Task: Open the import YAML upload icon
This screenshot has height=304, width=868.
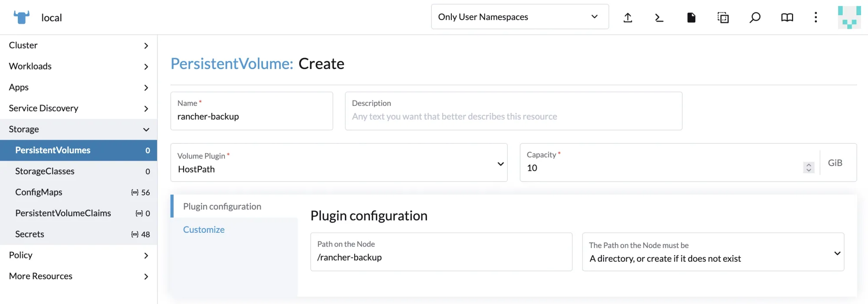Action: point(628,17)
